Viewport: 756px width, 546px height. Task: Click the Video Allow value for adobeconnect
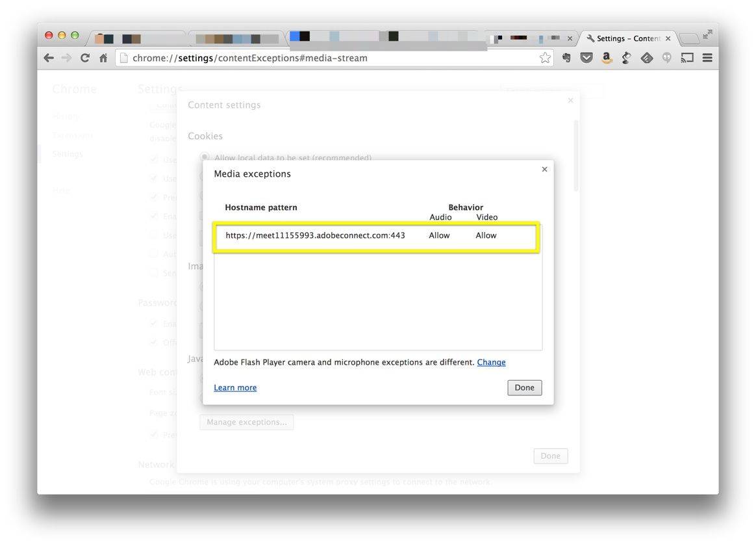click(486, 235)
